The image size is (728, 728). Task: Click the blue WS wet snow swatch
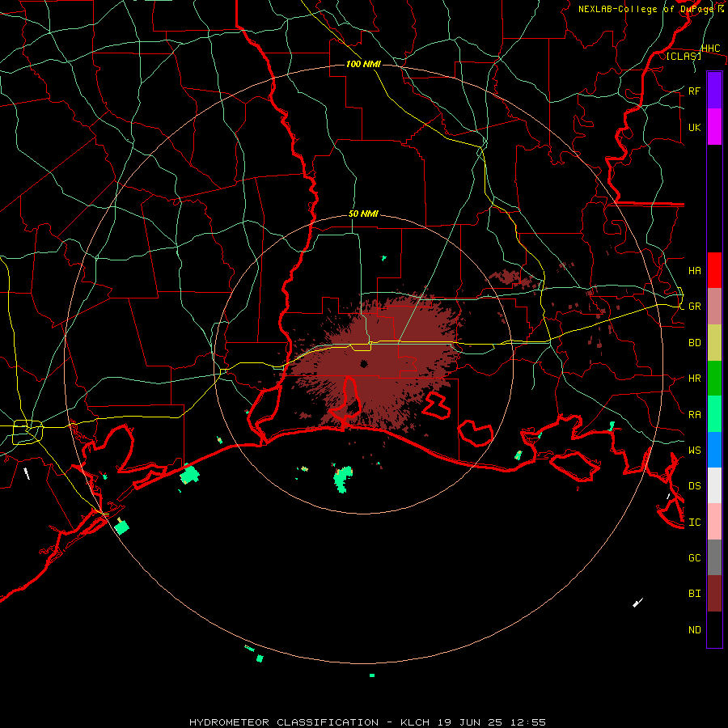coord(714,450)
